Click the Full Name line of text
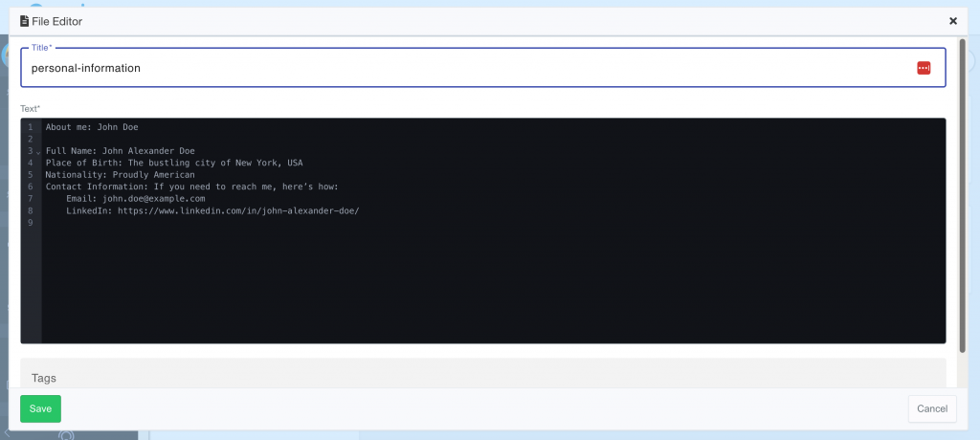 click(x=120, y=151)
